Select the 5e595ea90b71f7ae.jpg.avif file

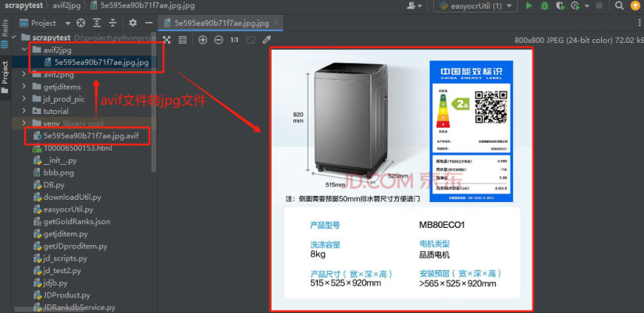coord(91,136)
